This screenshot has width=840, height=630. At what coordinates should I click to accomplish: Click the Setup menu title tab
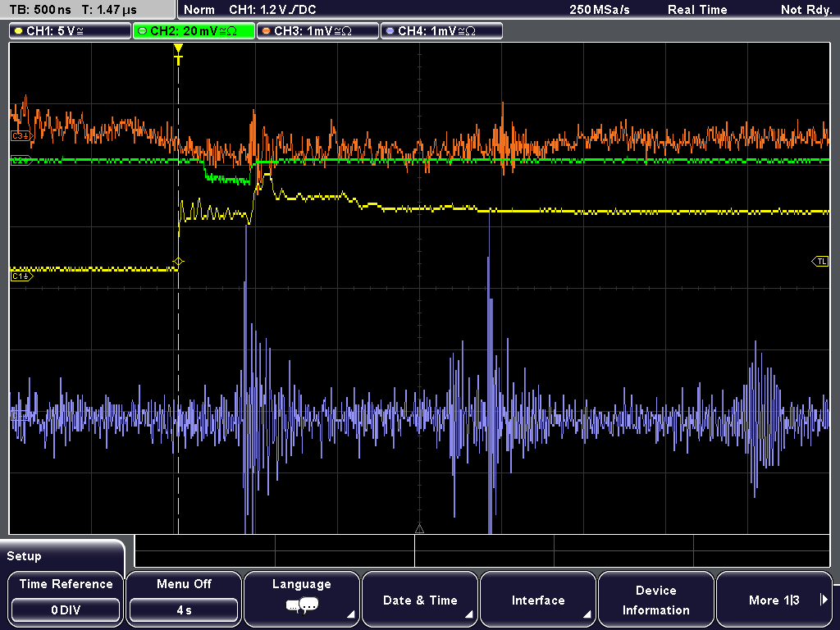[62, 556]
